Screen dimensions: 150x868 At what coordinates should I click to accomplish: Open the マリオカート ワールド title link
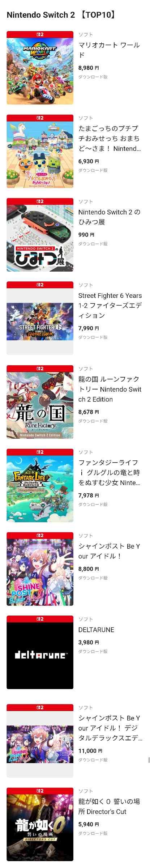(109, 50)
